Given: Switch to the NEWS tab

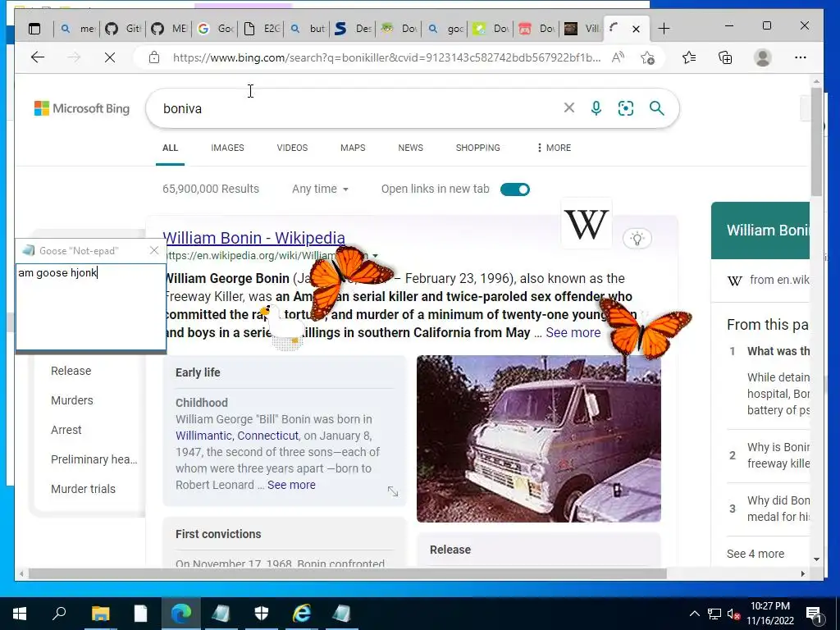Looking at the screenshot, I should click(x=410, y=148).
